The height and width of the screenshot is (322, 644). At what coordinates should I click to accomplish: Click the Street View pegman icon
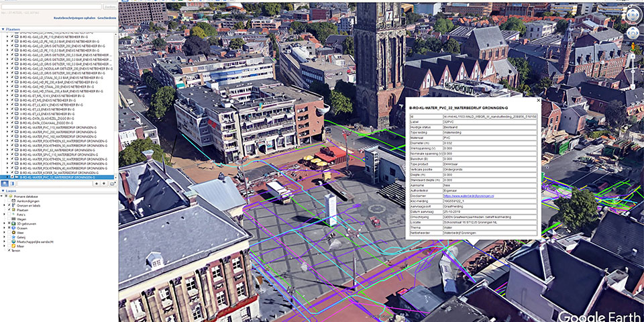tap(633, 47)
